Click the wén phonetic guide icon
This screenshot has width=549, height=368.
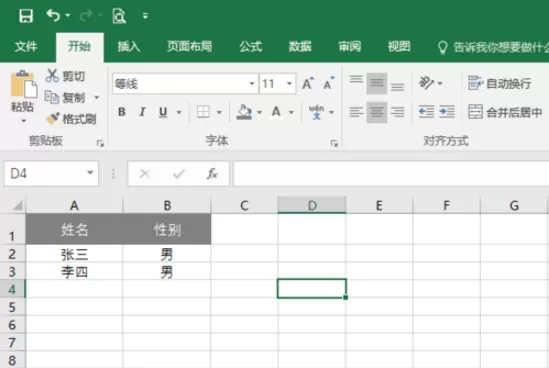[x=317, y=112]
